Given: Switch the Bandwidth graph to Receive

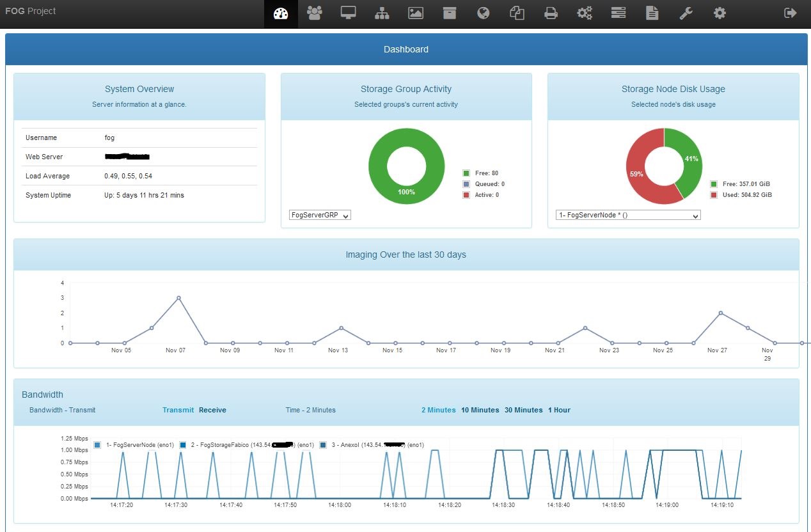Looking at the screenshot, I should point(212,411).
